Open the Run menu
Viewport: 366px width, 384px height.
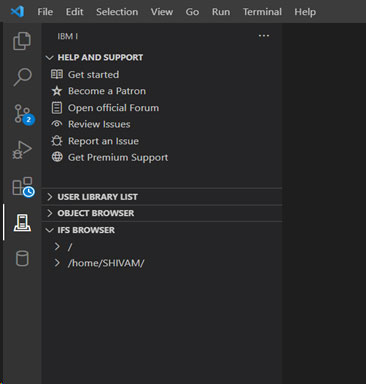pos(221,12)
